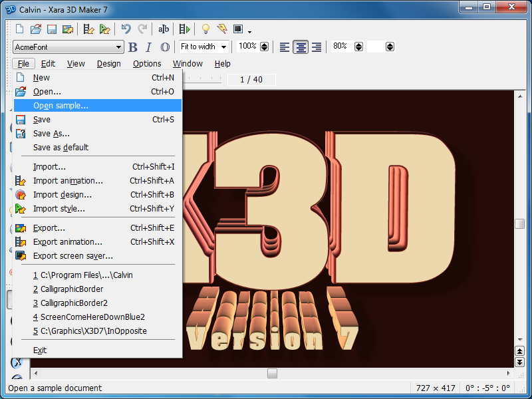
Task: Toggle Outline text style
Action: click(165, 47)
